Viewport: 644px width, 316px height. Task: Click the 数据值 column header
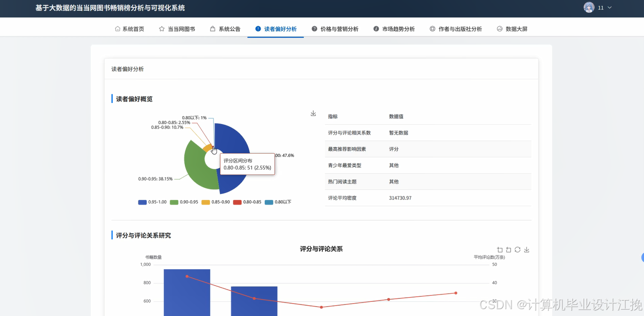click(396, 116)
